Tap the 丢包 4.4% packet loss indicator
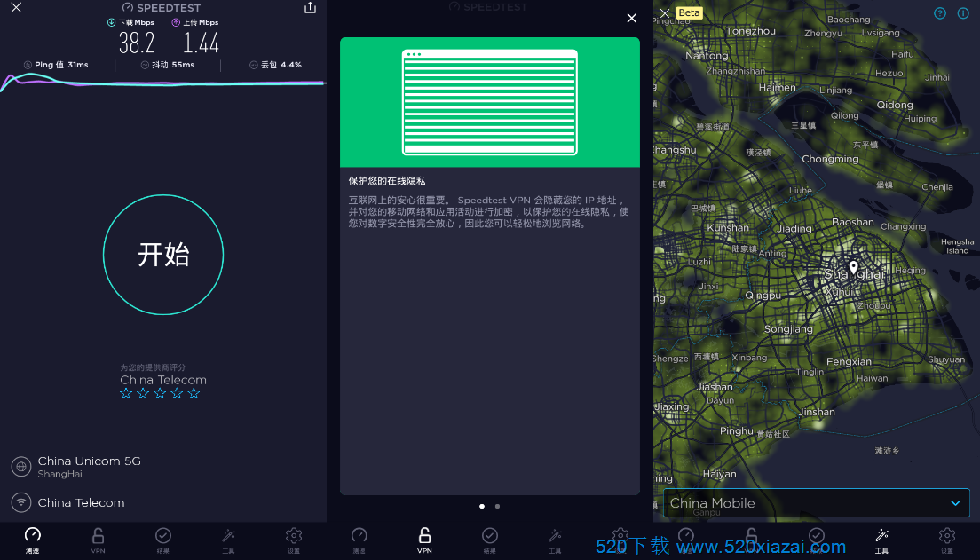980x560 pixels. click(275, 65)
